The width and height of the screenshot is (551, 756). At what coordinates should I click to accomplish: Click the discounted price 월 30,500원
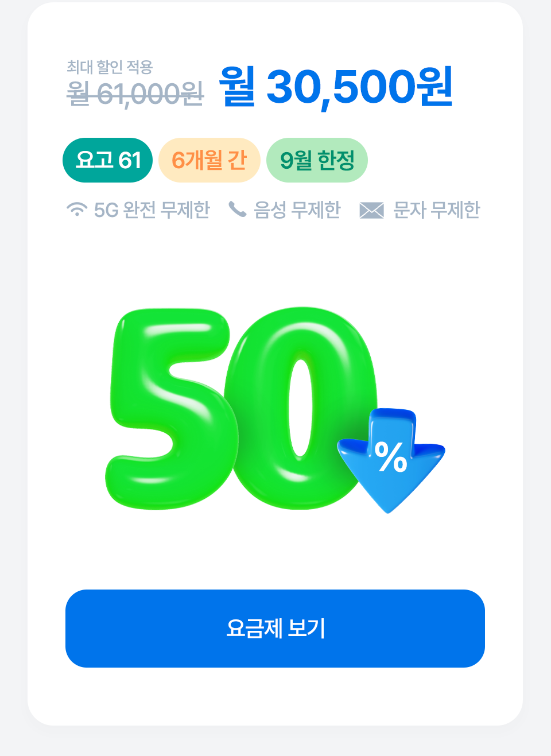coord(336,87)
